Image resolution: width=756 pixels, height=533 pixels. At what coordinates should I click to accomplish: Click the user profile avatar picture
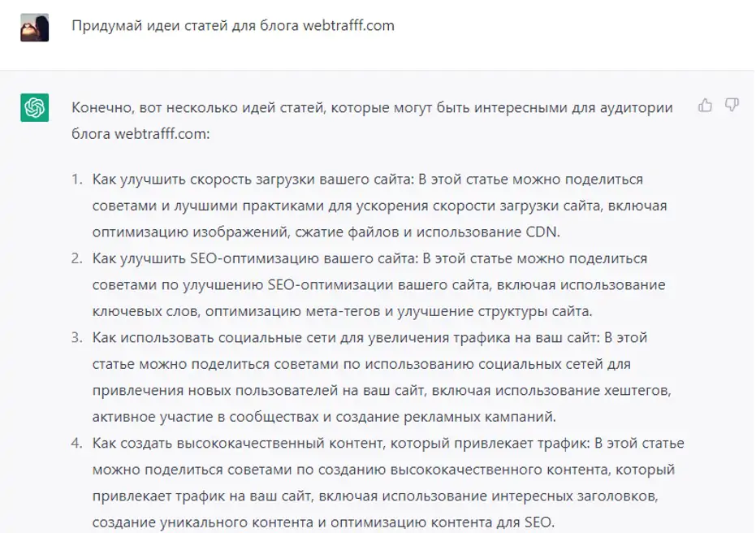34,28
